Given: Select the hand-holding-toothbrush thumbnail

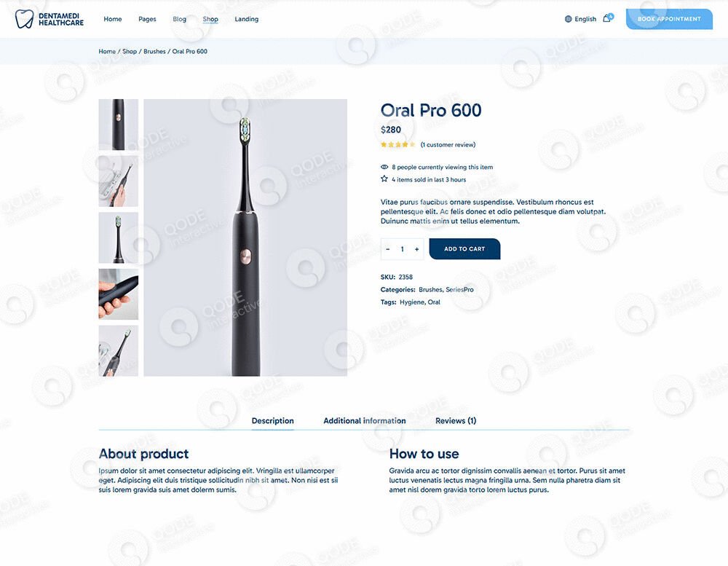Looking at the screenshot, I should tap(119, 294).
